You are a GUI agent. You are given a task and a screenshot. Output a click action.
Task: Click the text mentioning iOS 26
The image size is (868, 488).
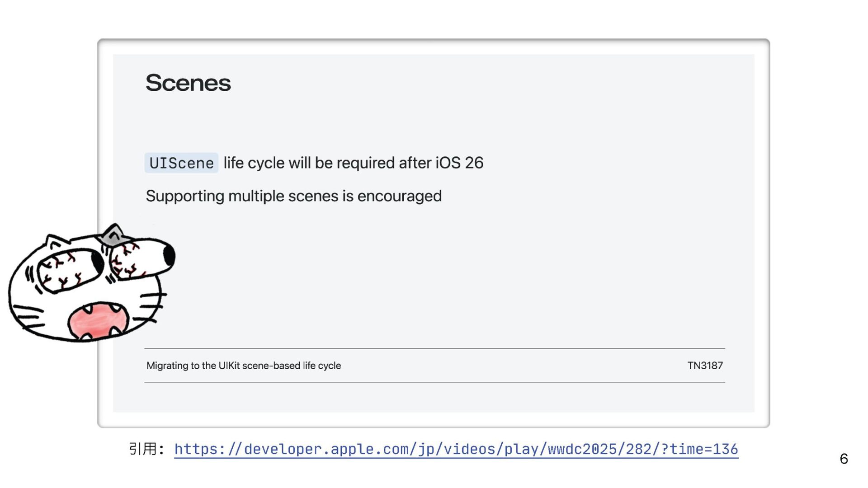353,163
